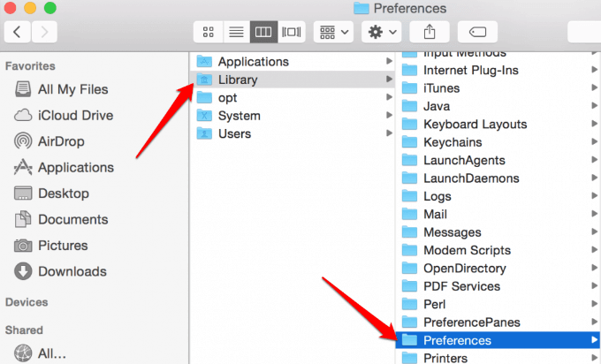Go to Applications in Favorites sidebar

click(64, 168)
